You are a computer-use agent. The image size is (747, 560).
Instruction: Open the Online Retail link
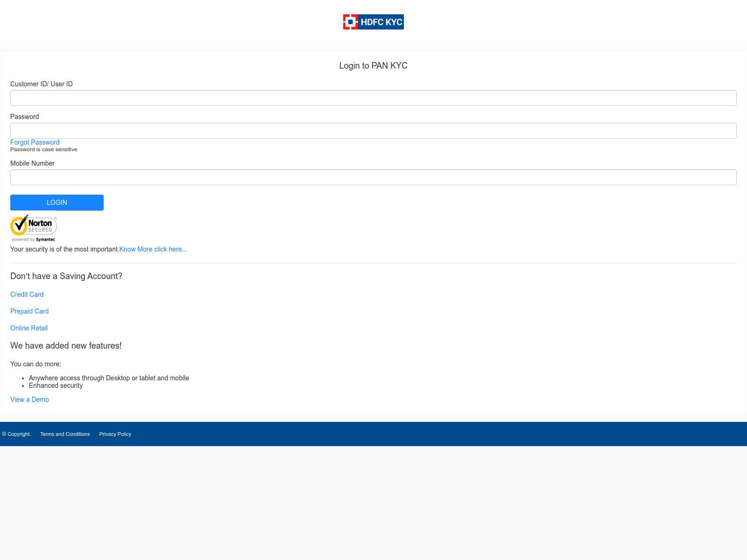[x=29, y=328]
